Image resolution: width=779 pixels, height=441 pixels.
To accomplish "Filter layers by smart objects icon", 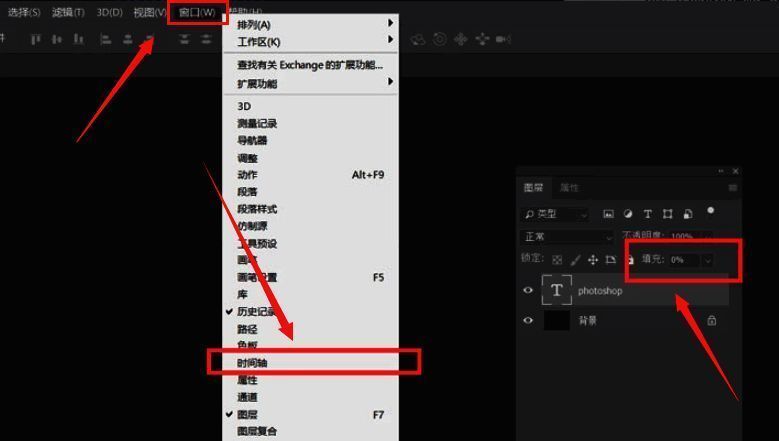I will pos(688,214).
